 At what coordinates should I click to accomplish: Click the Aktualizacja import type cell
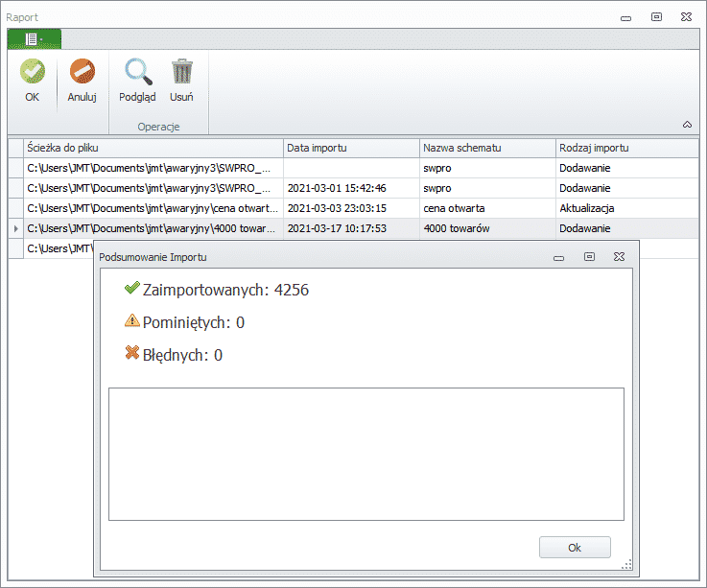pyautogui.click(x=627, y=208)
